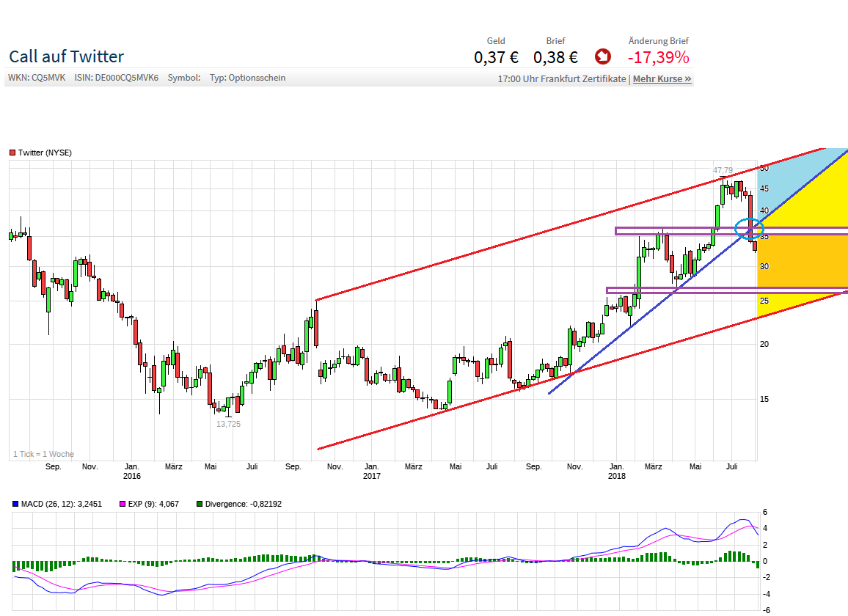Click the '2016' year label on axis
Screen dimensions: 848x616
point(132,476)
